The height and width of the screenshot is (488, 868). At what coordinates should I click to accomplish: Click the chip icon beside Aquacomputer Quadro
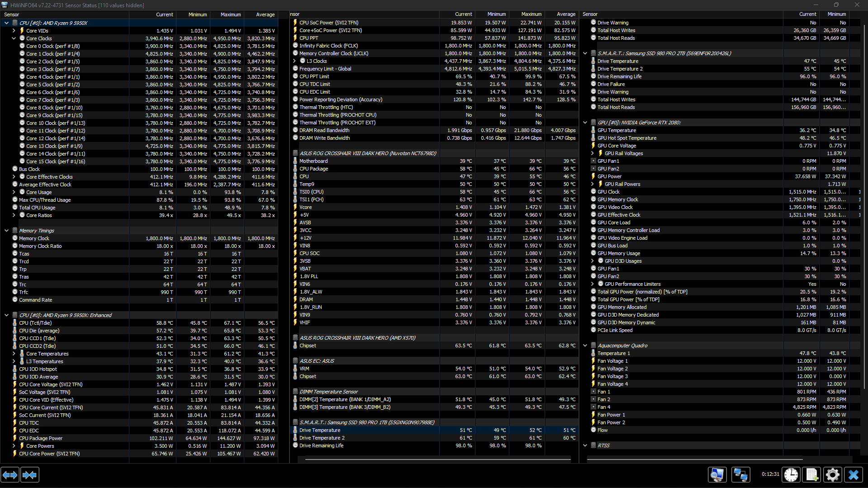[x=593, y=346]
